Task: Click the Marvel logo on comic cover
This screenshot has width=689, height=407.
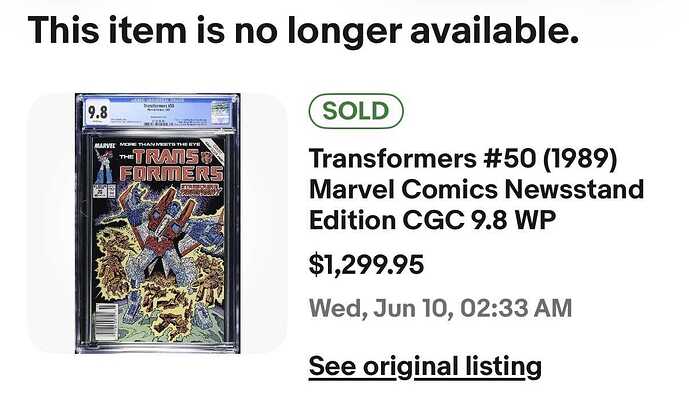Action: tap(105, 145)
